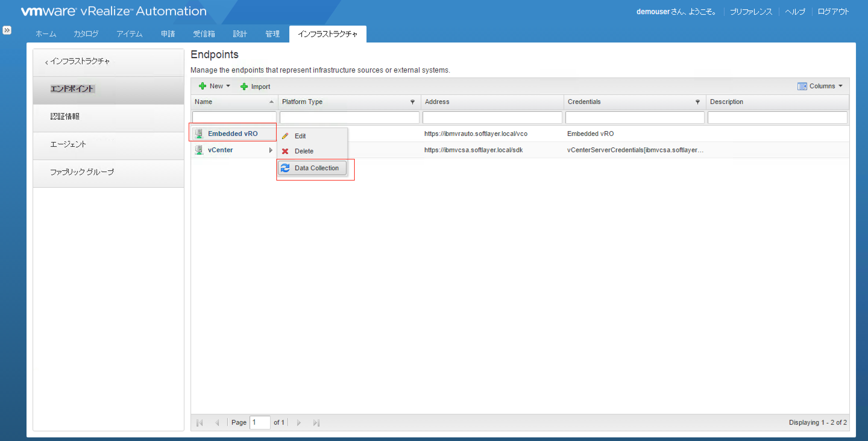Click the green plus New icon

click(202, 86)
